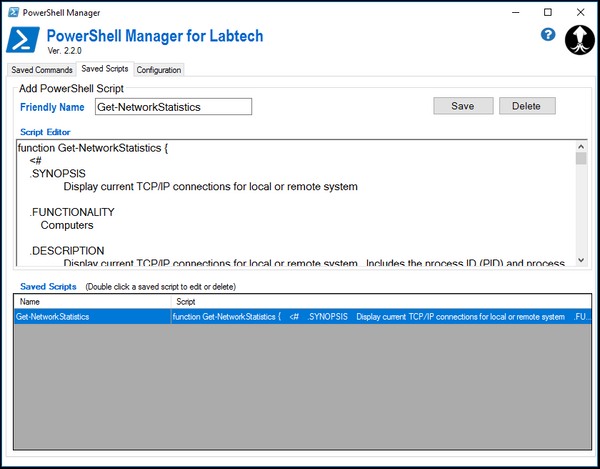Switch to the Saved Commands tab
The width and height of the screenshot is (600, 469).
point(42,70)
